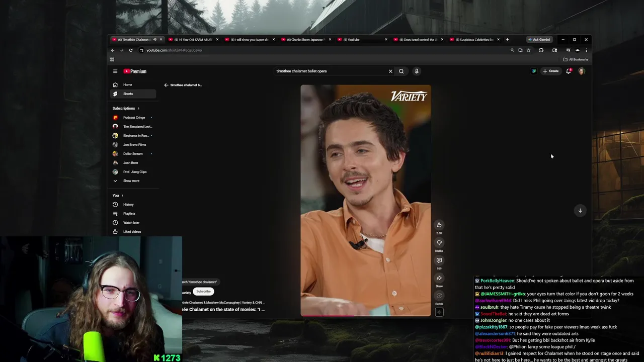644x362 pixels.
Task: Click the search magnifier button
Action: coord(401,71)
